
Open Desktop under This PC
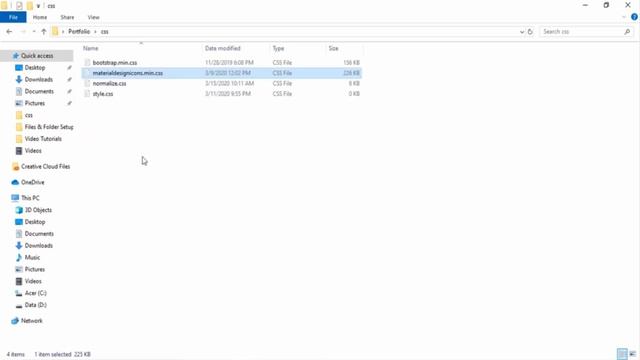click(x=35, y=222)
